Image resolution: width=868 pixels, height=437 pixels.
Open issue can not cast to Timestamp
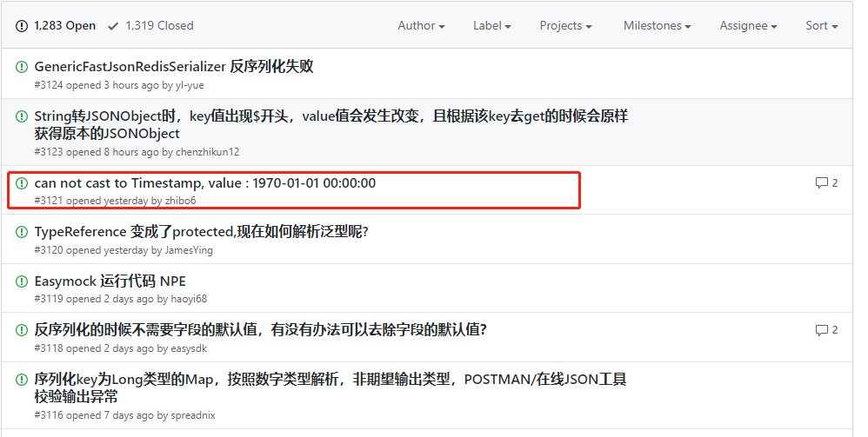tap(204, 183)
